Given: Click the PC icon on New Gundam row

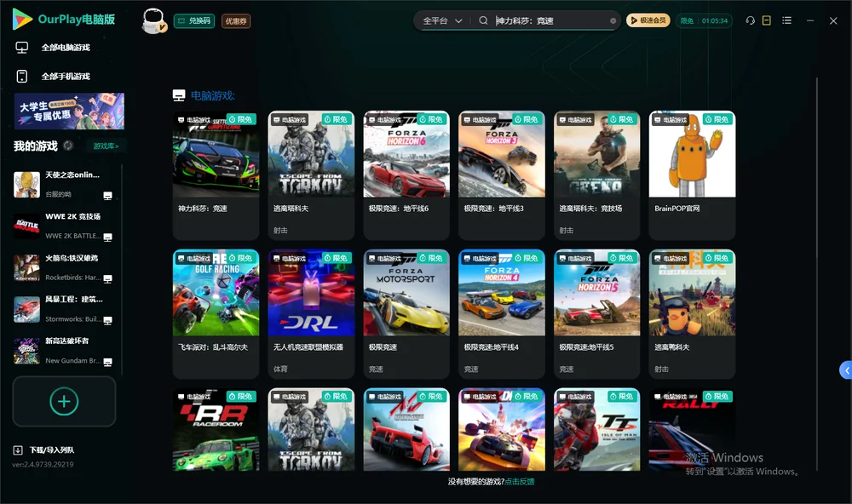Looking at the screenshot, I should pyautogui.click(x=107, y=363).
